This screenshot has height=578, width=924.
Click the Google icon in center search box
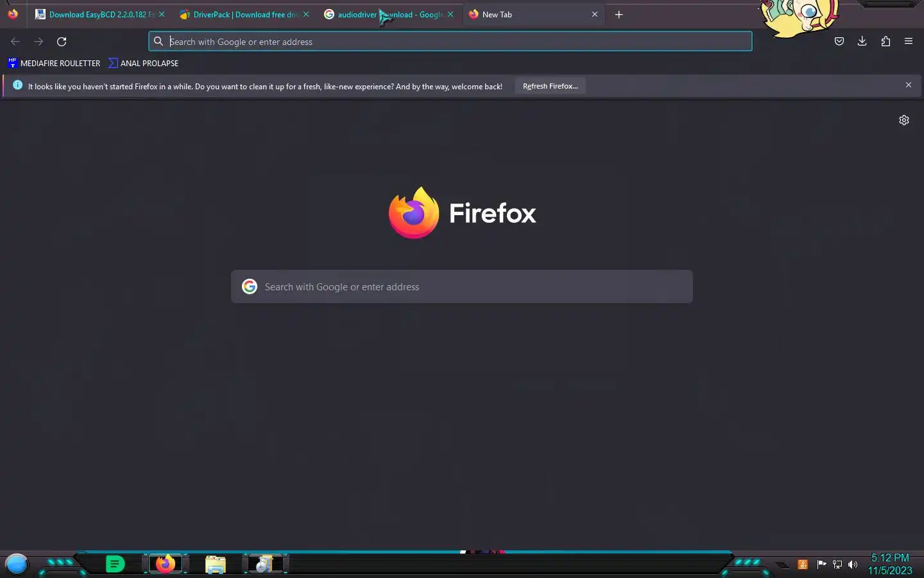250,286
